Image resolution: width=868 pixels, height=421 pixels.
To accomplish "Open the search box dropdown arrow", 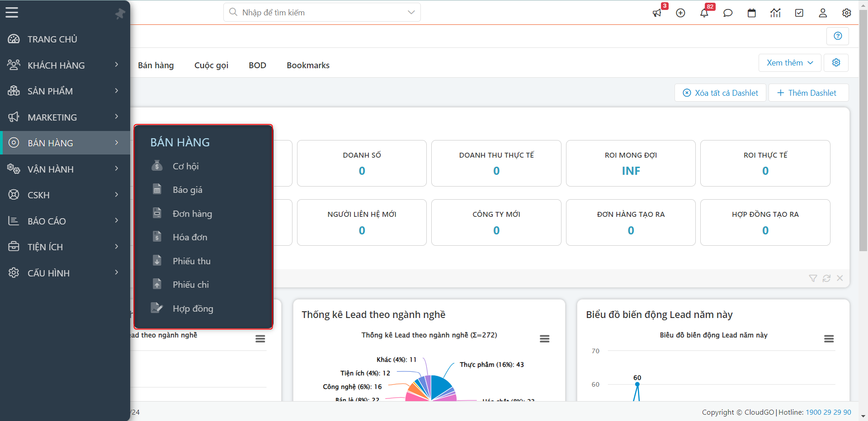I will coord(411,12).
